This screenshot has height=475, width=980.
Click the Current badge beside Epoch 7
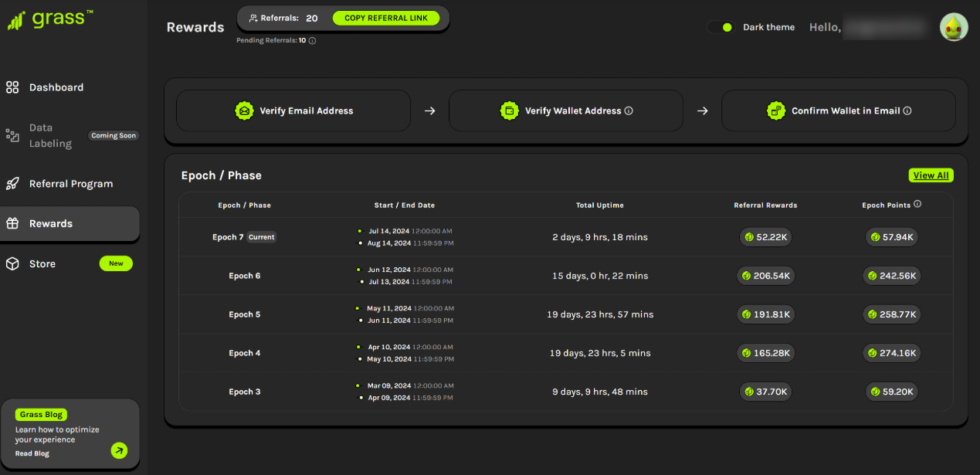tap(262, 237)
